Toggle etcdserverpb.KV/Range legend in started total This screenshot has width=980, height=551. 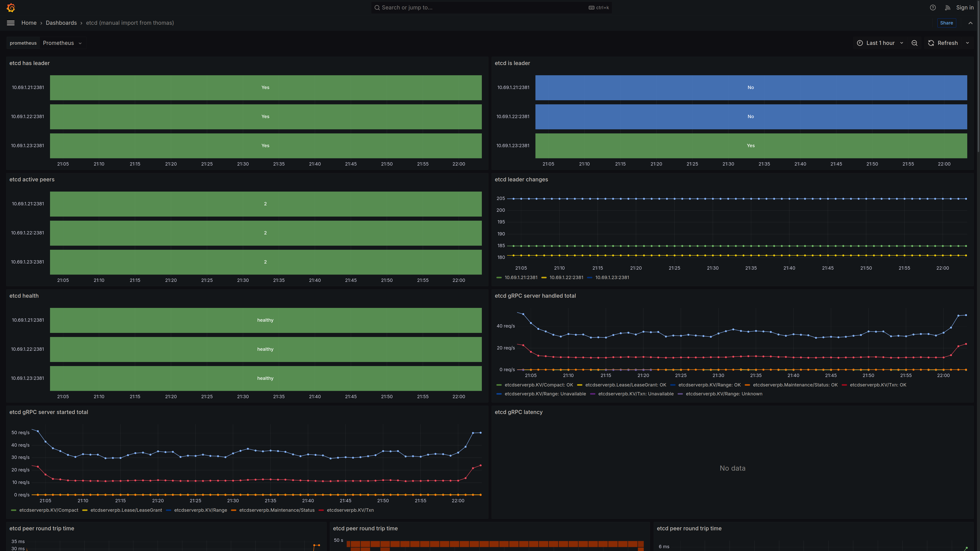tap(201, 510)
